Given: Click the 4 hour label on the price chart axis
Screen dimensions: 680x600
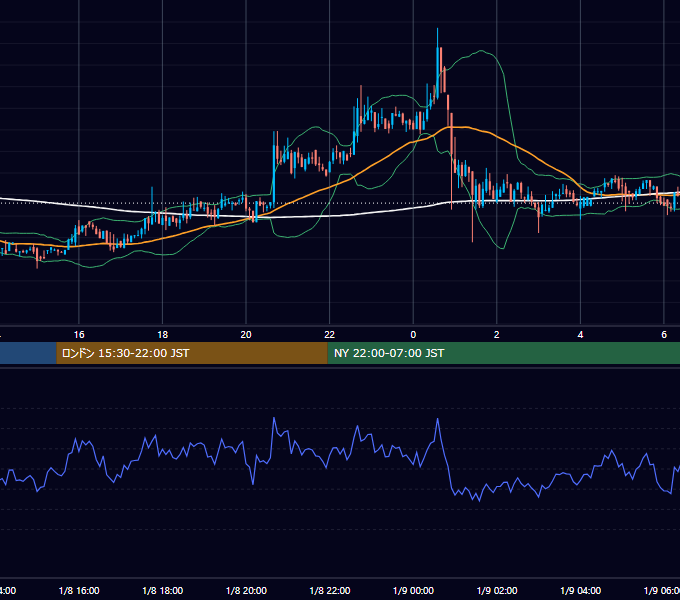Looking at the screenshot, I should 580,335.
